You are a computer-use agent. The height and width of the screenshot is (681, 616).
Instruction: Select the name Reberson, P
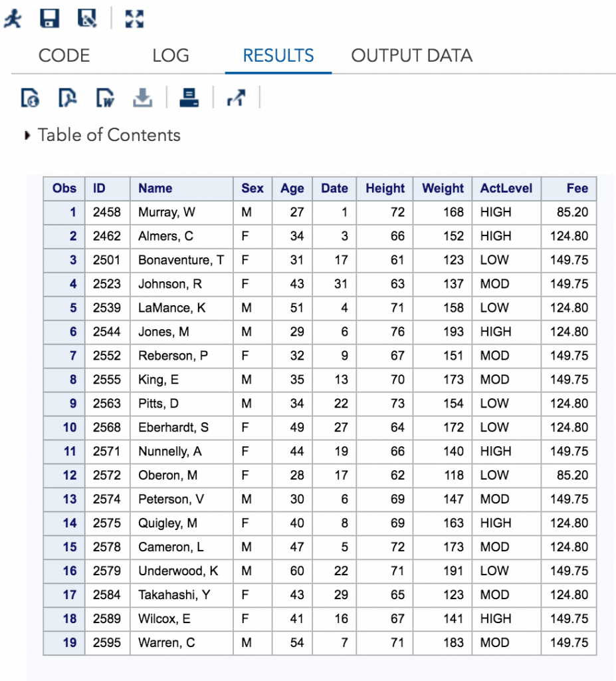(173, 356)
